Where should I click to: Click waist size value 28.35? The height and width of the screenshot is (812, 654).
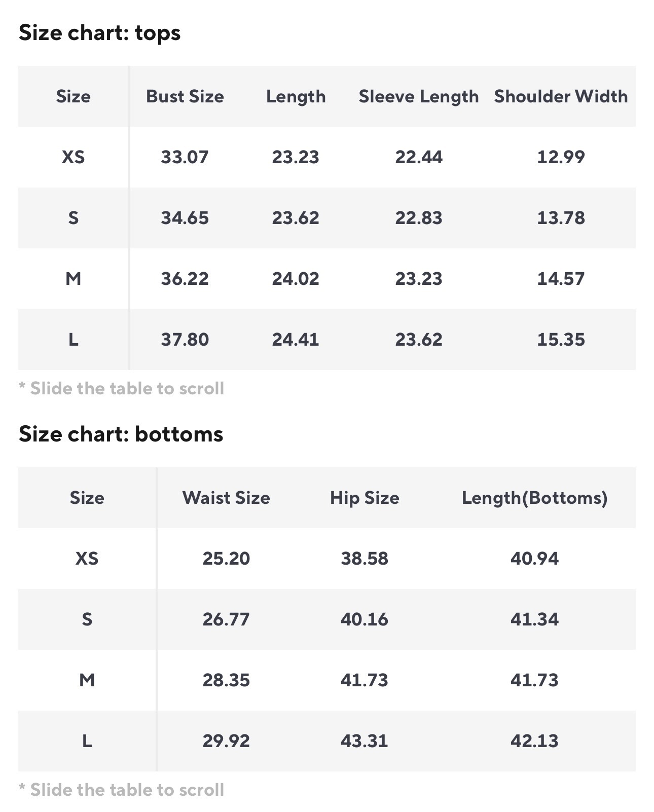[226, 680]
